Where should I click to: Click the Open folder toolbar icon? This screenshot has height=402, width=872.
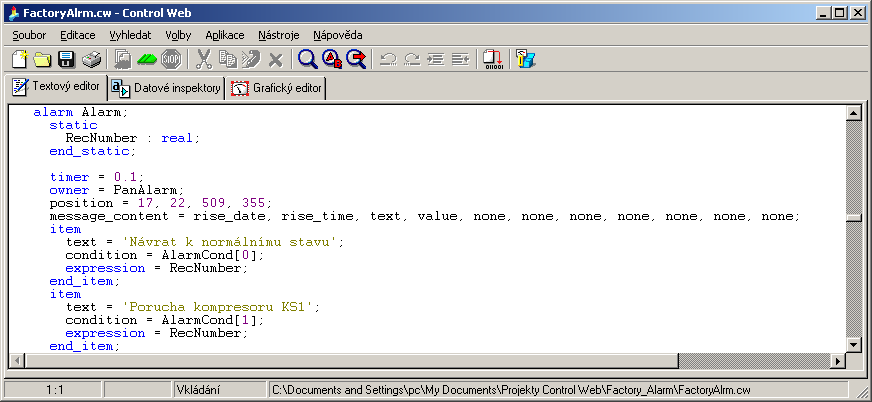coord(43,59)
